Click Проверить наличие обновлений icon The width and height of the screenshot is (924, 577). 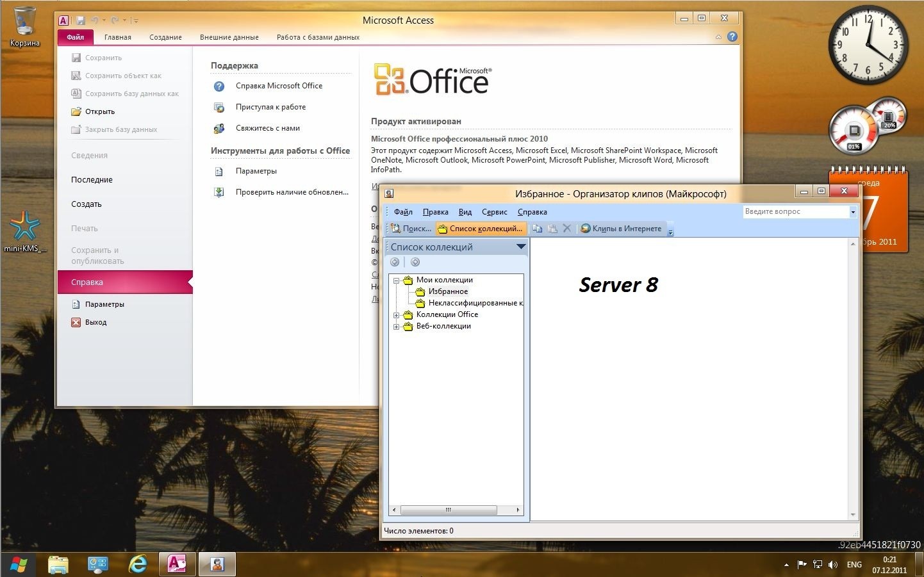tap(219, 192)
